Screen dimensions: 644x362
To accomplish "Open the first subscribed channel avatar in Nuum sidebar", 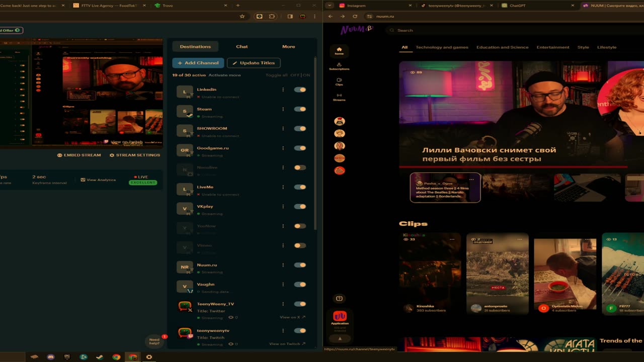I will [x=340, y=121].
